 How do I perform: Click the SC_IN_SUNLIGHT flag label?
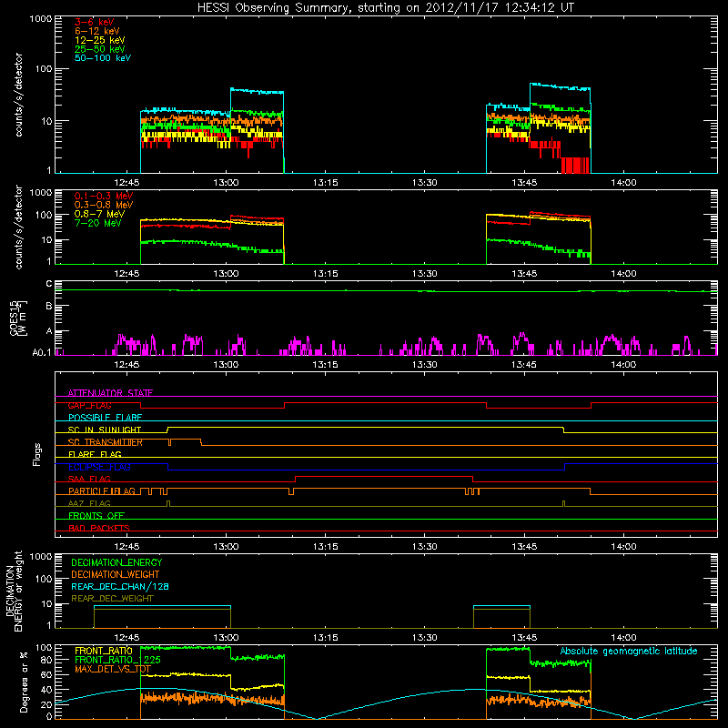(105, 430)
